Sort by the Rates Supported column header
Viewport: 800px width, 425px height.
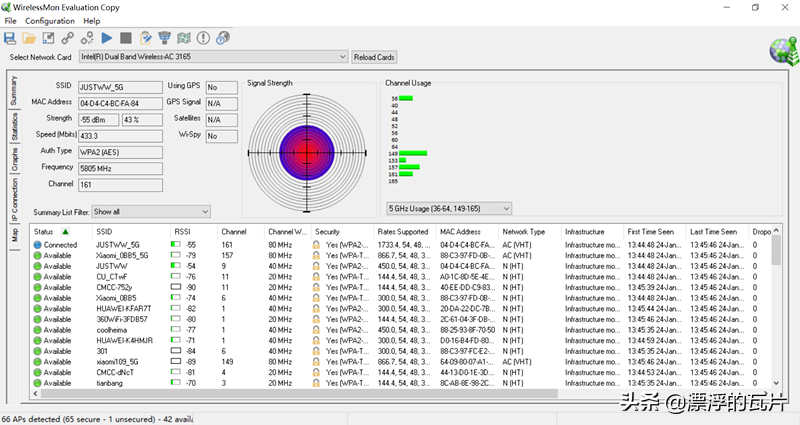[x=405, y=232]
